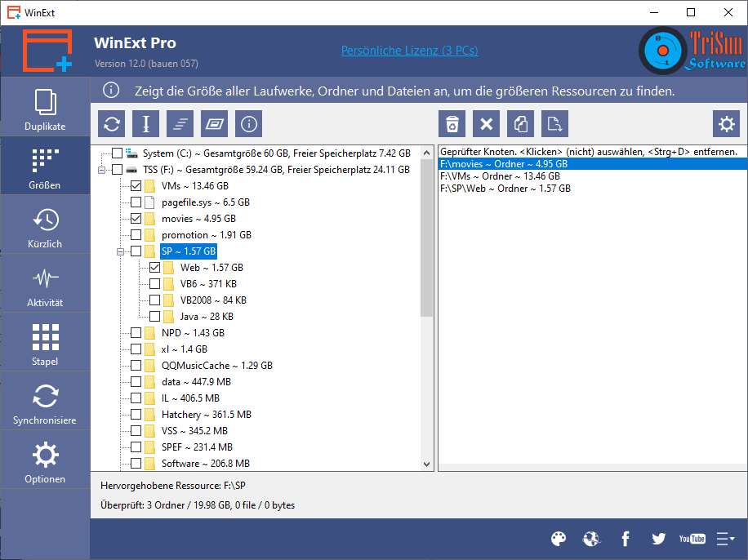This screenshot has height=560, width=748.
Task: Open the Synchronisiere section
Action: pyautogui.click(x=45, y=402)
